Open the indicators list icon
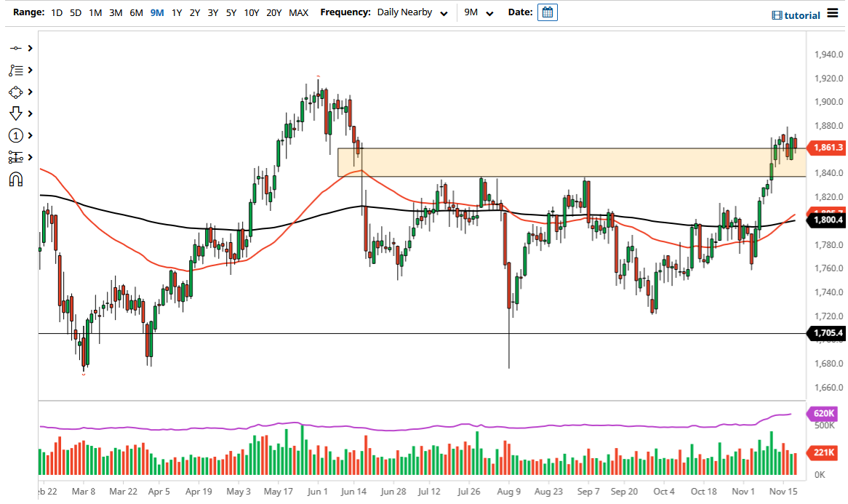The width and height of the screenshot is (848, 504). 16,70
